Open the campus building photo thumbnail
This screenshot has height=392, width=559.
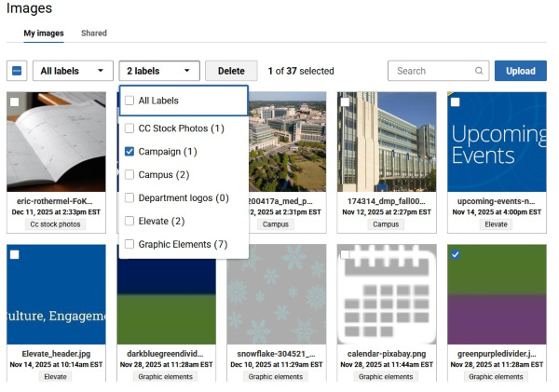pyautogui.click(x=387, y=142)
